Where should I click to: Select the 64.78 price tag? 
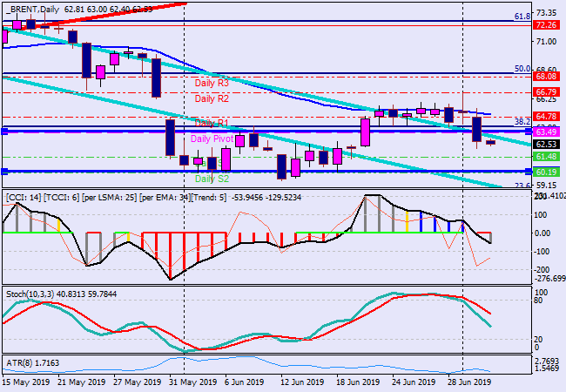pyautogui.click(x=546, y=116)
